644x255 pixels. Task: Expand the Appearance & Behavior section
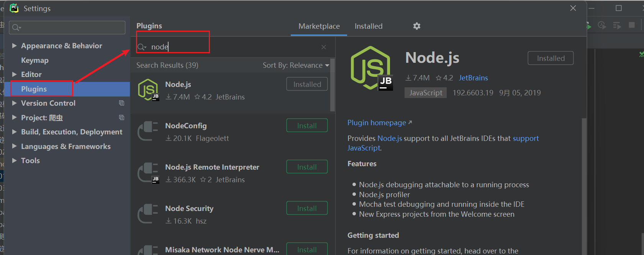(14, 46)
